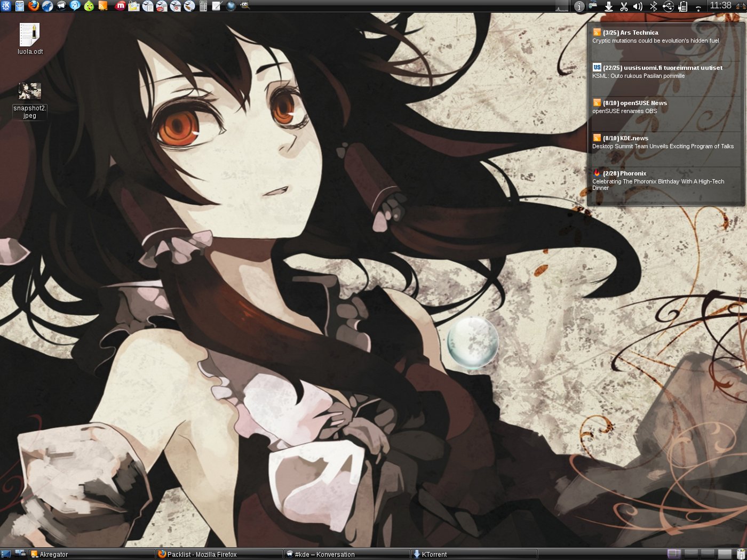The image size is (747, 560).
Task: Open the megaphone Konversation launcher icon
Action: point(61,6)
